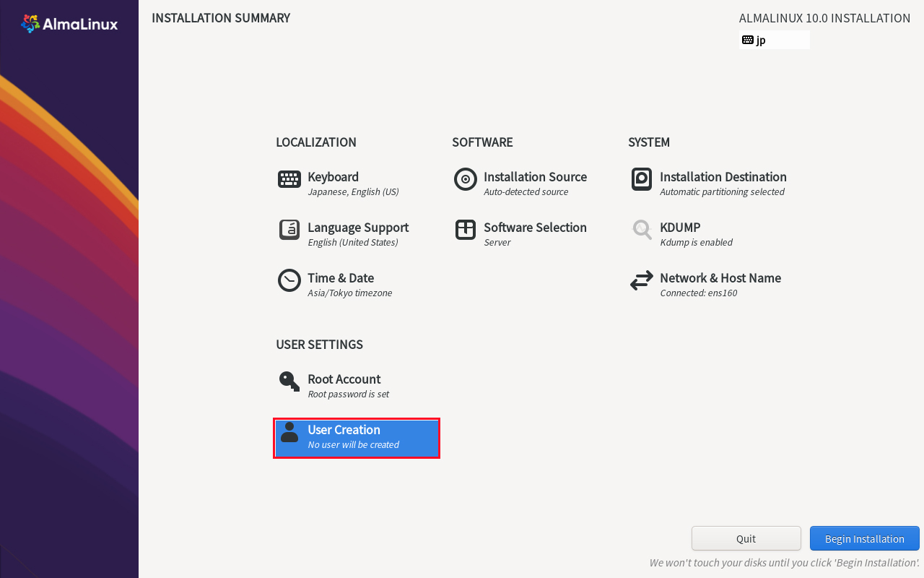The width and height of the screenshot is (924, 578).
Task: Begin Installation button click
Action: 865,538
